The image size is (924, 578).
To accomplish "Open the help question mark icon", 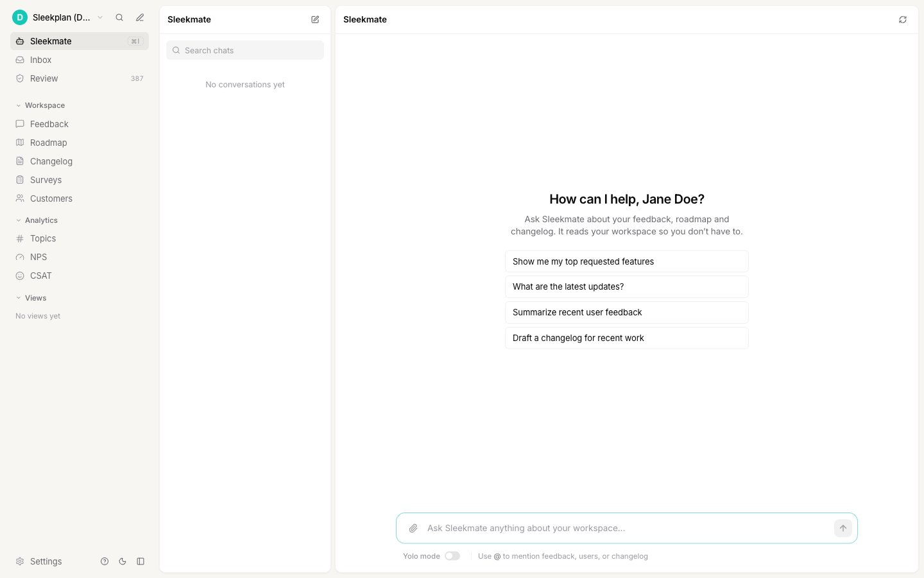I will 105,561.
